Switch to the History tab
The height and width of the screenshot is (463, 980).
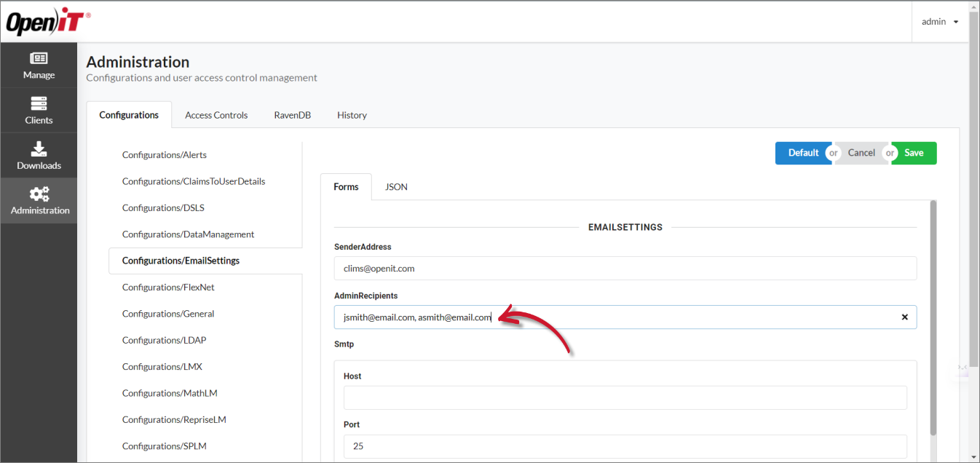point(352,115)
